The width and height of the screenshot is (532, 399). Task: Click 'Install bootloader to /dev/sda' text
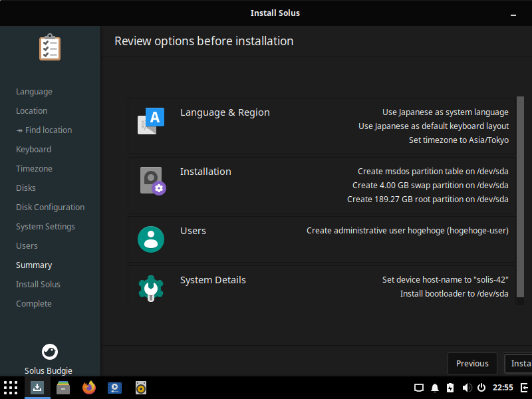coord(454,293)
